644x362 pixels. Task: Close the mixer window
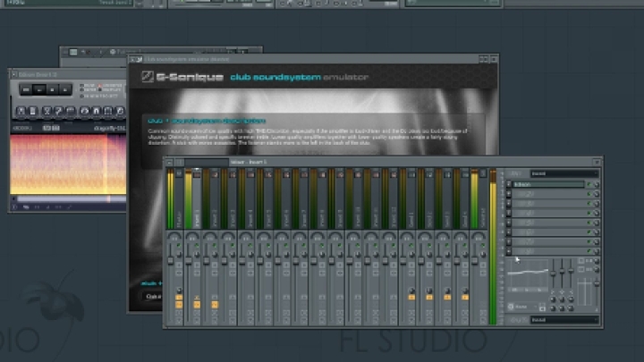597,163
